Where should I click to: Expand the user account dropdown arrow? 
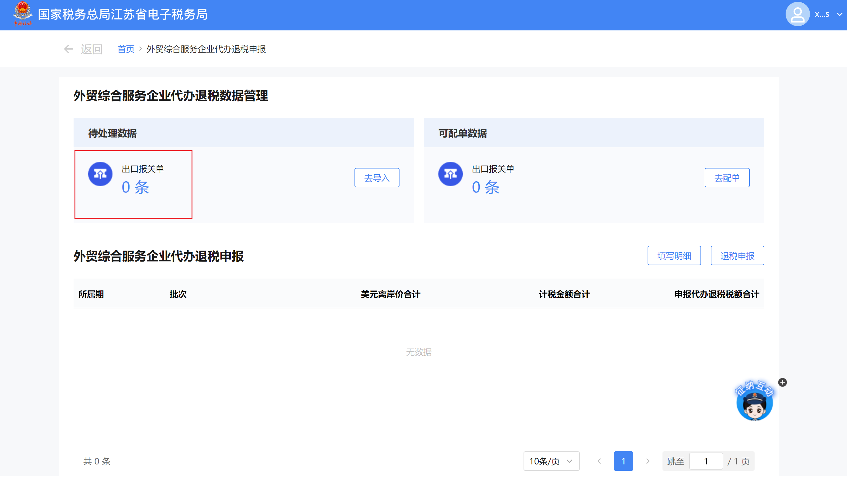click(840, 15)
